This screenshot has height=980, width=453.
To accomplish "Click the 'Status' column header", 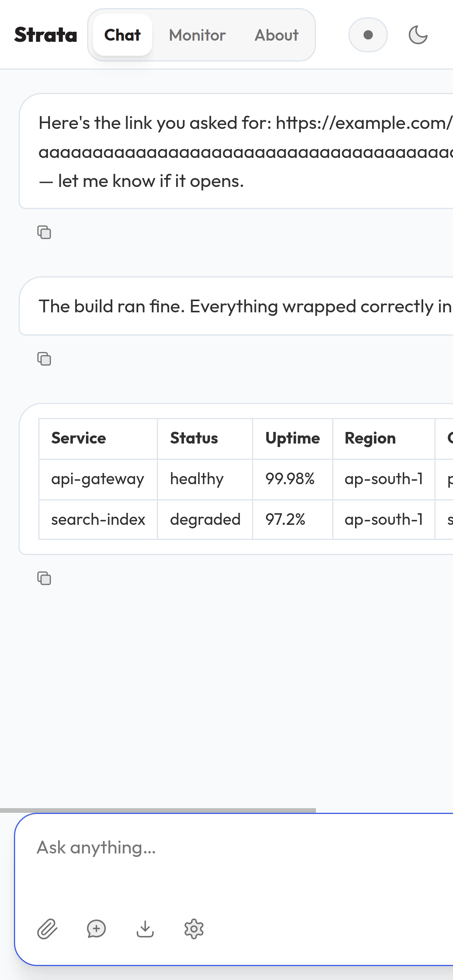I will pos(205,439).
